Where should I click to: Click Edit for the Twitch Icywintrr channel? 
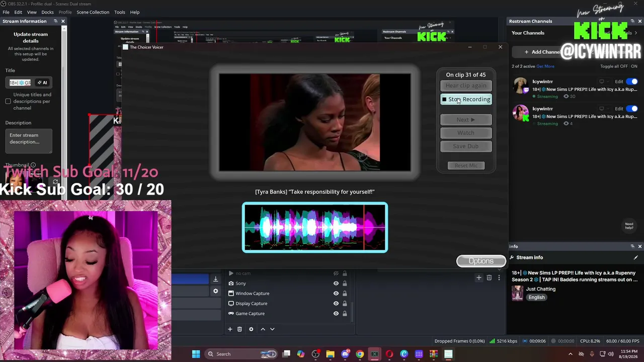pyautogui.click(x=619, y=81)
